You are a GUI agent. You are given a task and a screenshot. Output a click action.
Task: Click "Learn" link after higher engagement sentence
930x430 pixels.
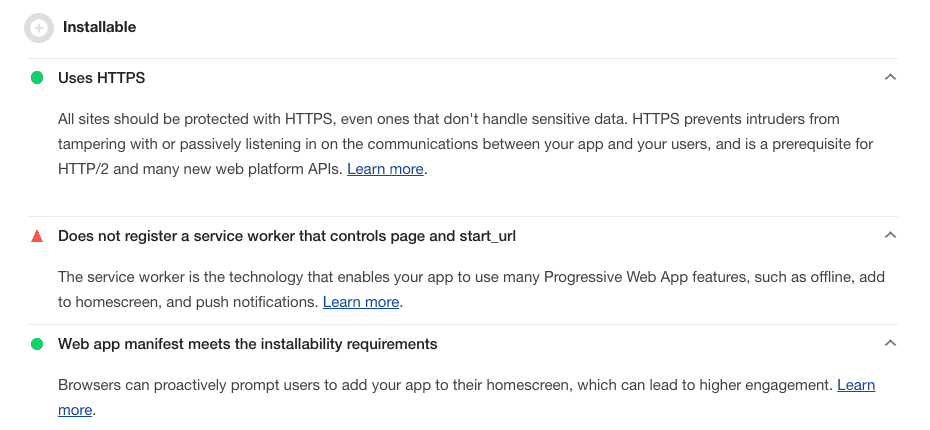856,386
